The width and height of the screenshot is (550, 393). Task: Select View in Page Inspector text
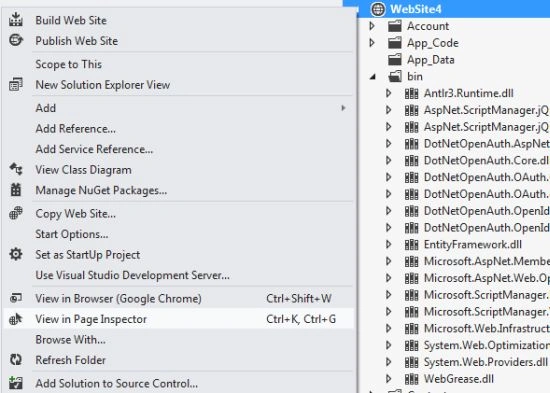tap(91, 319)
